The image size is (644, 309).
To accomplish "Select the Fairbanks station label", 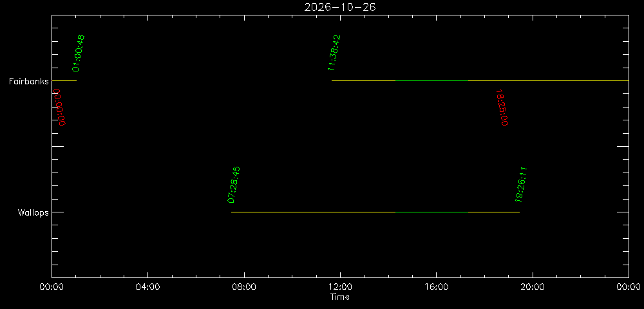I will click(29, 81).
